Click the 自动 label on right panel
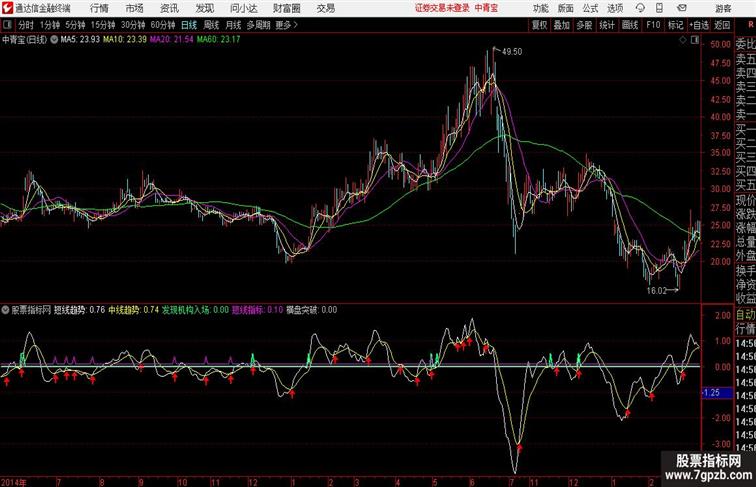 (x=745, y=315)
